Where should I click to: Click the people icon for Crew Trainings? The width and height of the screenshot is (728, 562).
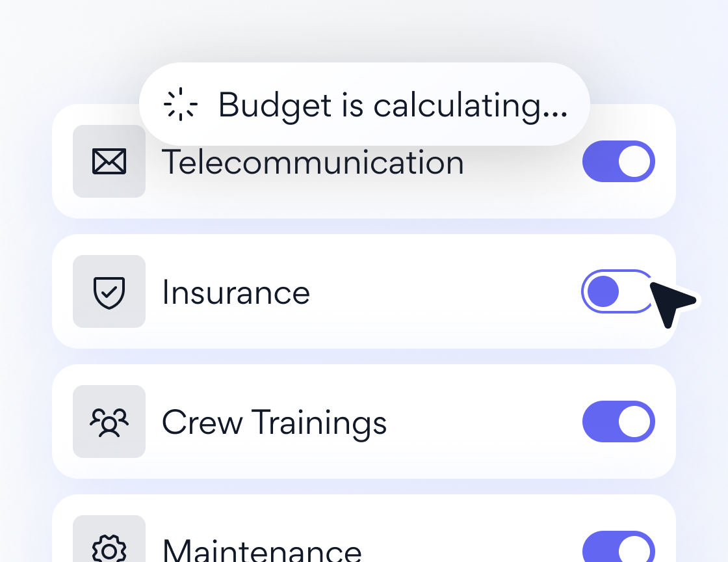tap(109, 421)
